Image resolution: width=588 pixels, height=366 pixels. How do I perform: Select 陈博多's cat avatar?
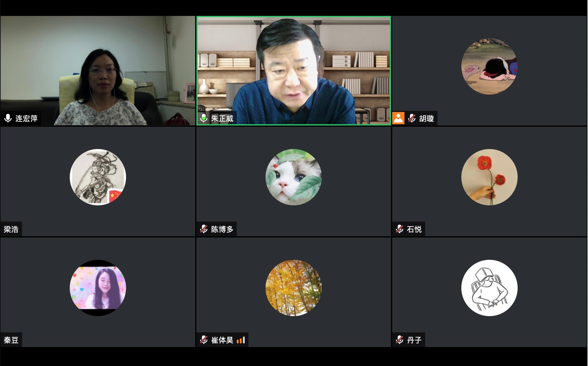[294, 177]
